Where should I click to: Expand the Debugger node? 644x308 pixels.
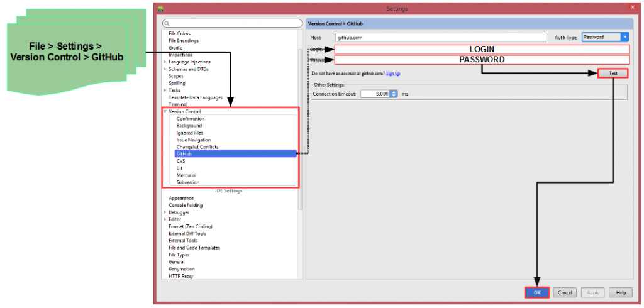tap(165, 212)
